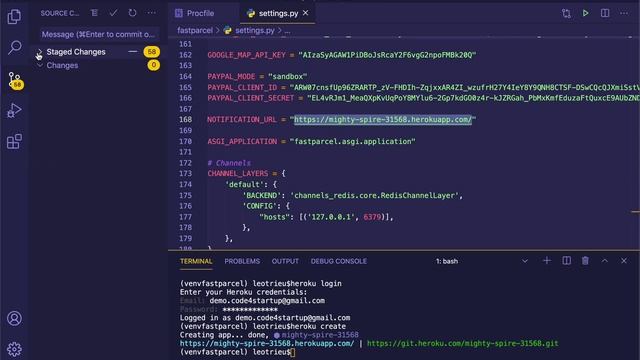Click PAYPAL_CLIENT_SECRET on line 166
640x360 pixels.
[251, 98]
